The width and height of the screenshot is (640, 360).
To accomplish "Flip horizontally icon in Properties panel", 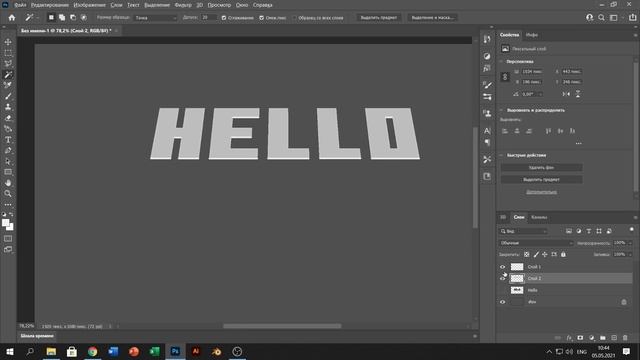I will pyautogui.click(x=566, y=94).
